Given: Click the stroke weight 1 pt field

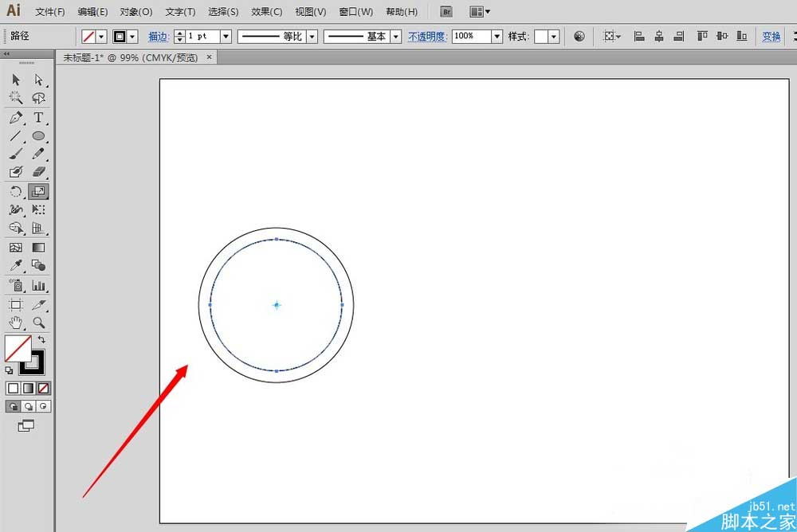Looking at the screenshot, I should [x=202, y=37].
